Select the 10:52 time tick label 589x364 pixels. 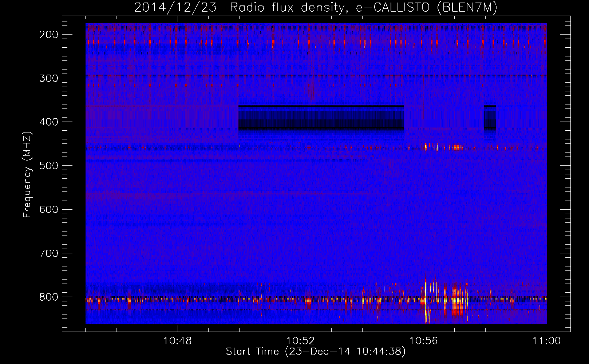(x=301, y=341)
